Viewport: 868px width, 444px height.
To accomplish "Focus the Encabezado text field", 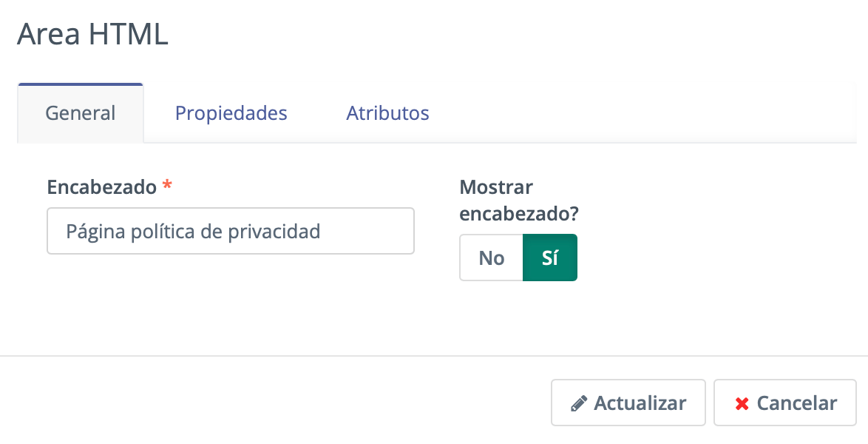I will pos(230,231).
